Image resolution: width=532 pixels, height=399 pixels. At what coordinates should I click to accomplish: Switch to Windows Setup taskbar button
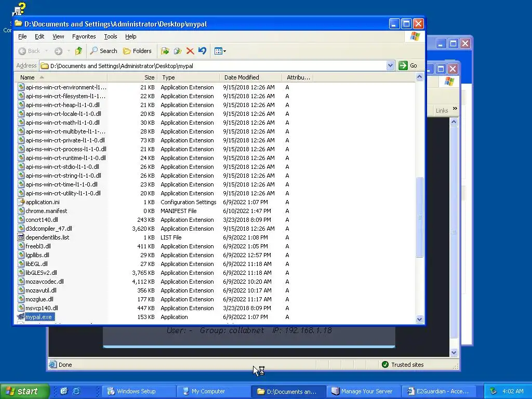click(140, 391)
